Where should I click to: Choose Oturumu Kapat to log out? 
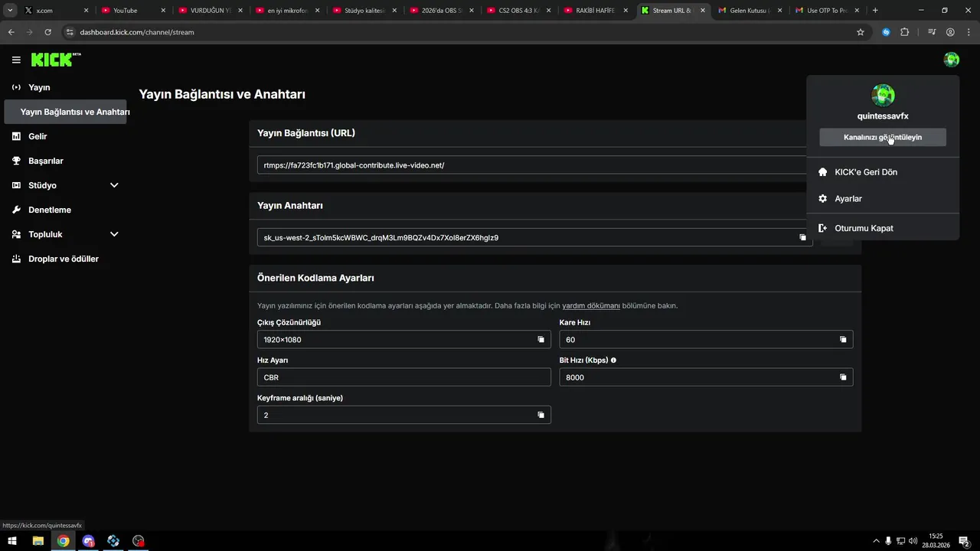point(864,228)
